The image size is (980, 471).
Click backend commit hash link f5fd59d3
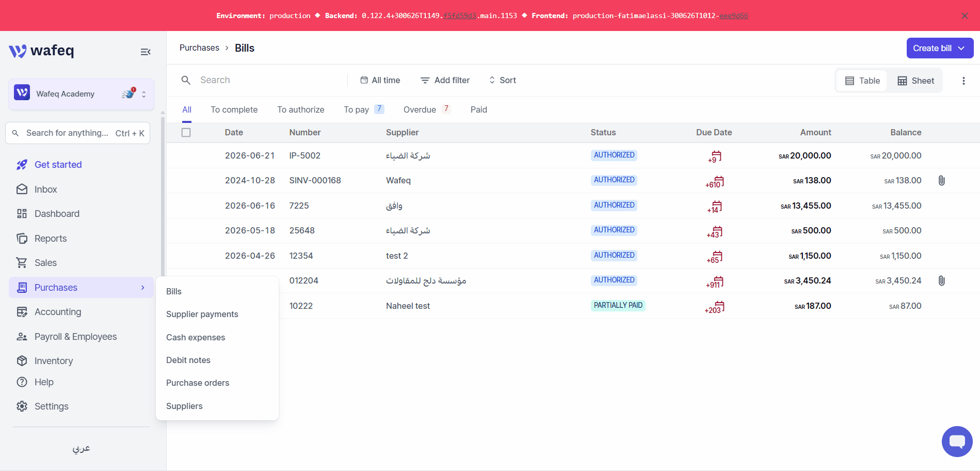tap(460, 16)
